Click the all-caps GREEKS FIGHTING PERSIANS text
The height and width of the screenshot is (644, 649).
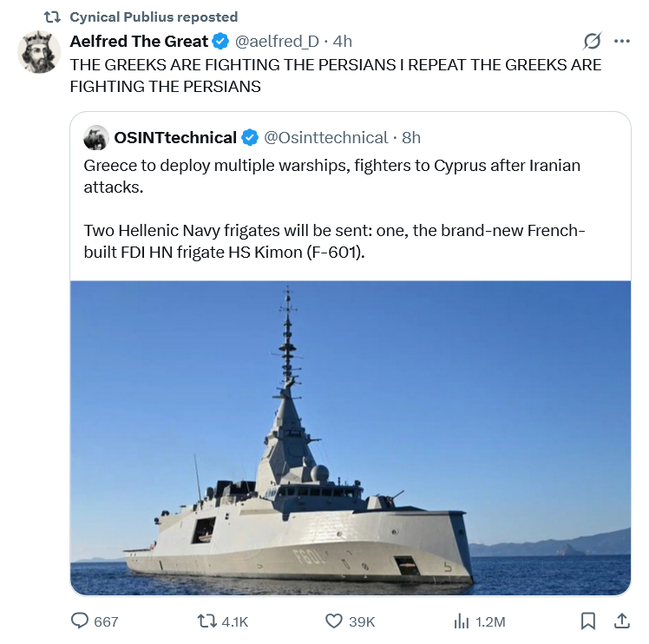pyautogui.click(x=335, y=76)
